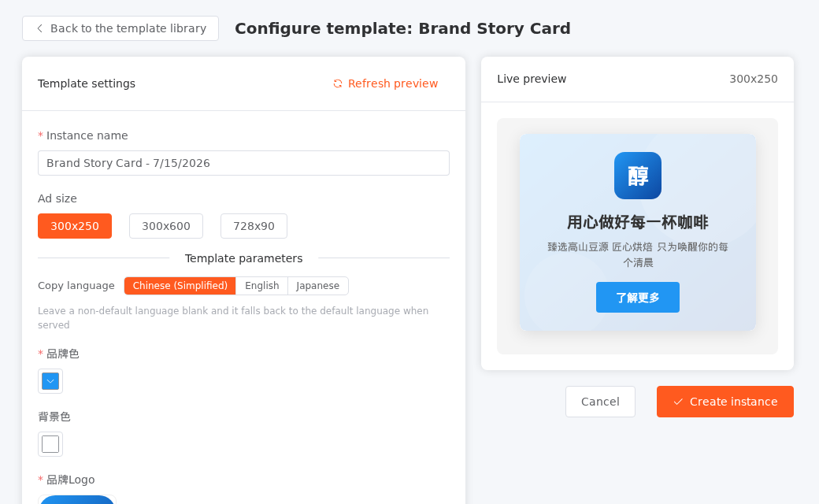
Task: Open the 品牌色 blue color picker dropdown
Action: [x=50, y=381]
